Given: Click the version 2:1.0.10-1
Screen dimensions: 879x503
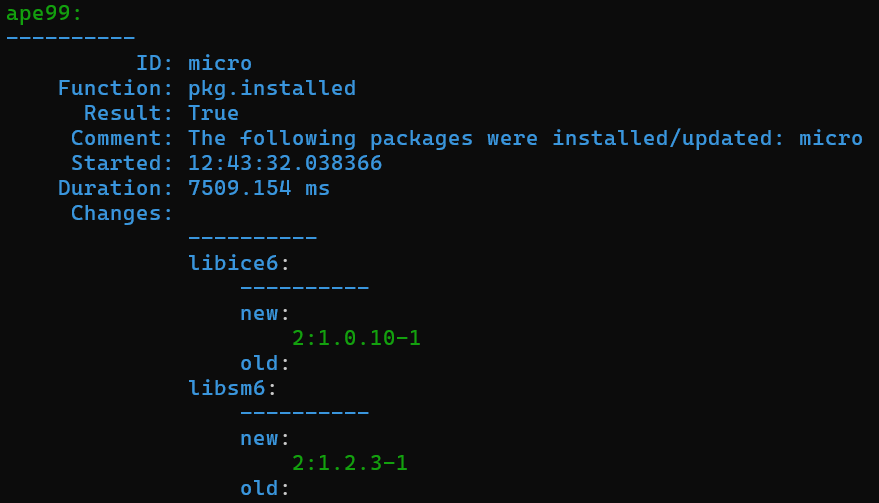Looking at the screenshot, I should [356, 338].
